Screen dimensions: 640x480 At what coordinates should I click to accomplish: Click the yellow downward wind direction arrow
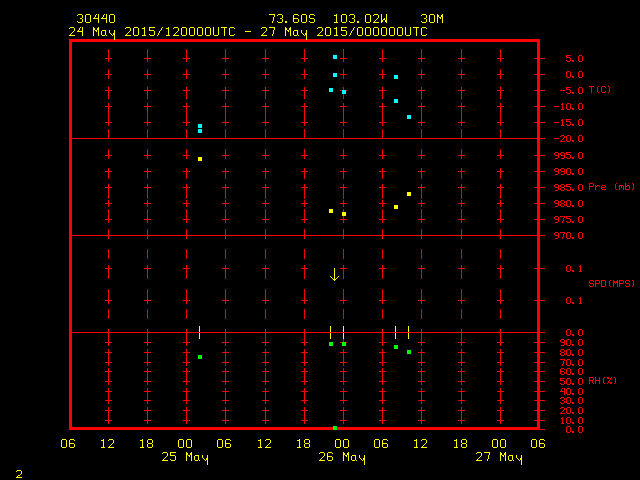(334, 274)
